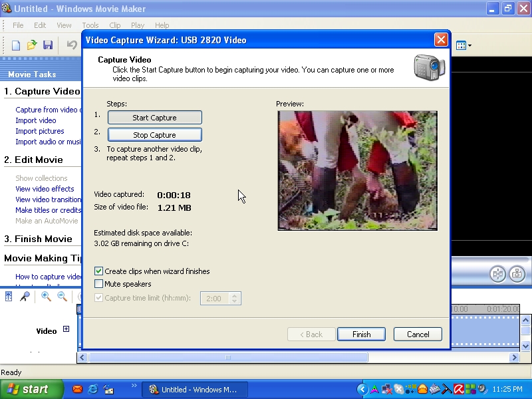Click the Open Project folder icon
Image resolution: width=532 pixels, height=399 pixels.
tap(32, 45)
